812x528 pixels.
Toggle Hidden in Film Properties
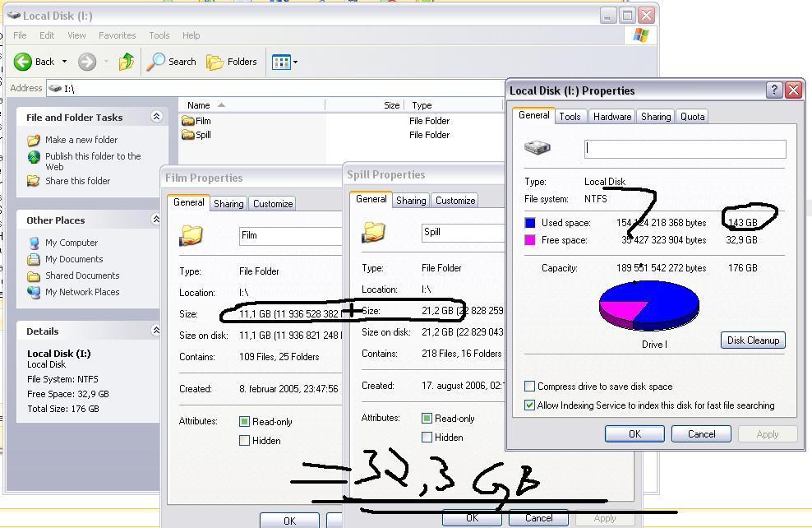[244, 441]
